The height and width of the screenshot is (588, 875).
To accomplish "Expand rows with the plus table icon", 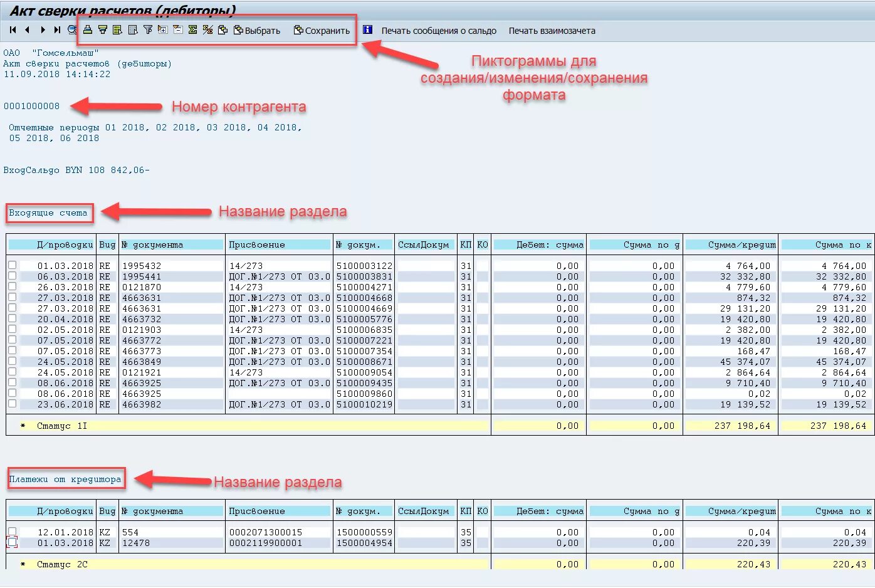I will 163,29.
